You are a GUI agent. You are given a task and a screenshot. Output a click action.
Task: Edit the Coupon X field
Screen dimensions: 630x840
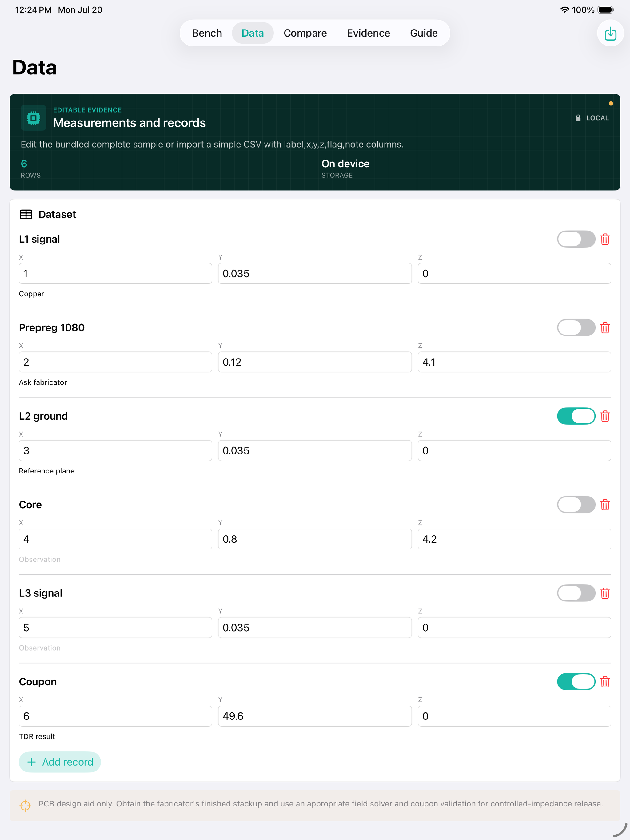(x=116, y=716)
